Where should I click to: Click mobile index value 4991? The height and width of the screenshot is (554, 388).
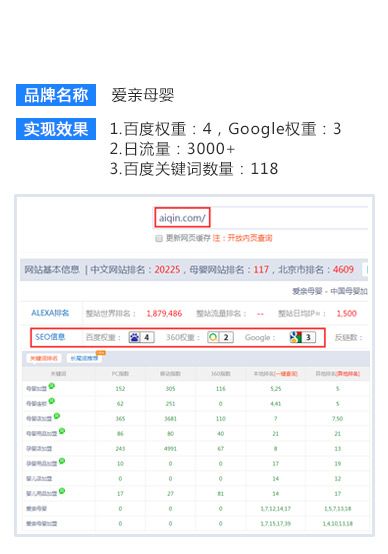[x=170, y=449]
